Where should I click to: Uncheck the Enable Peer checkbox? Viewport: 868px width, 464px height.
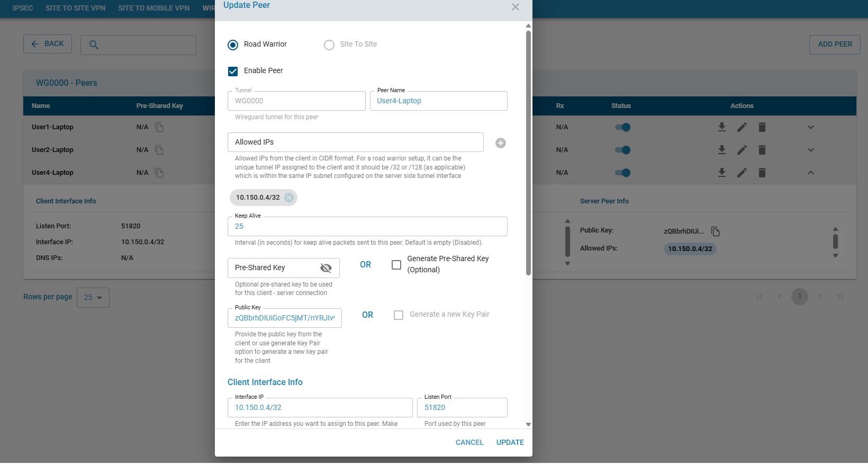coord(233,71)
